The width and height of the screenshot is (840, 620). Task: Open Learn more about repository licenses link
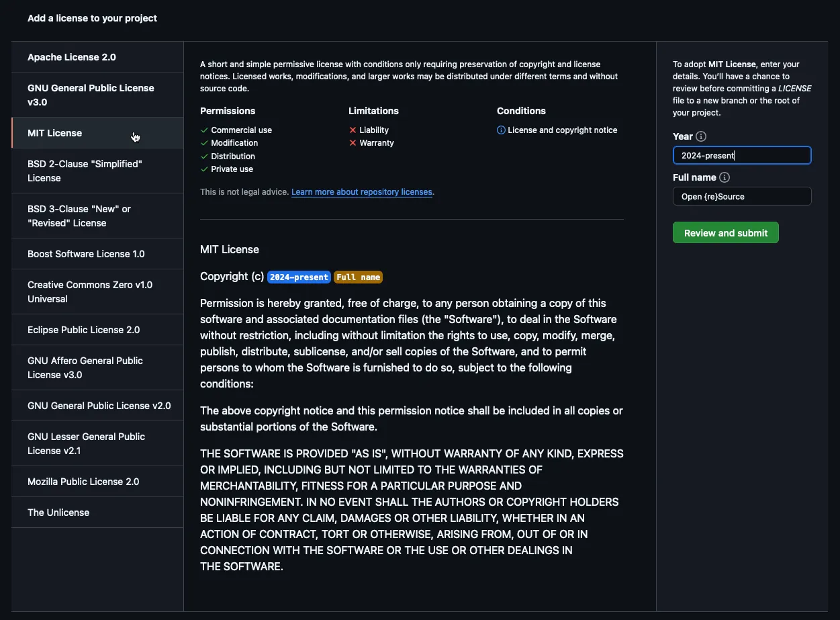[362, 192]
